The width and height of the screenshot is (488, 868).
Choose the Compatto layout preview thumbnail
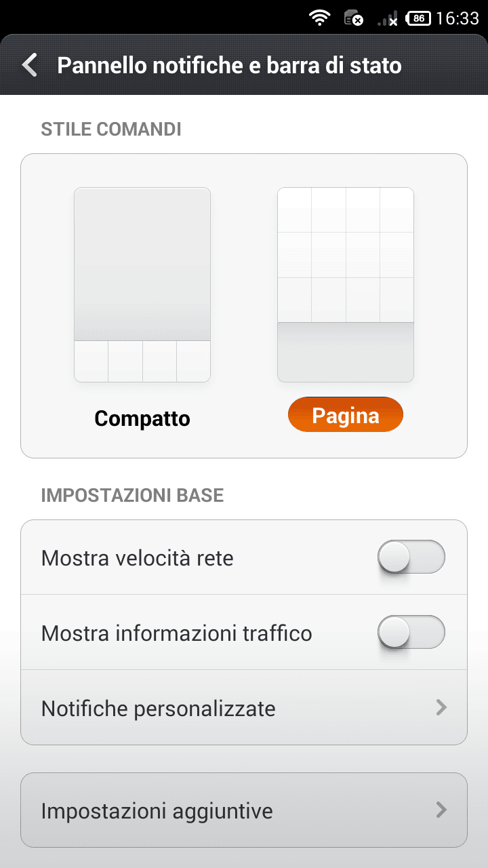tap(142, 285)
